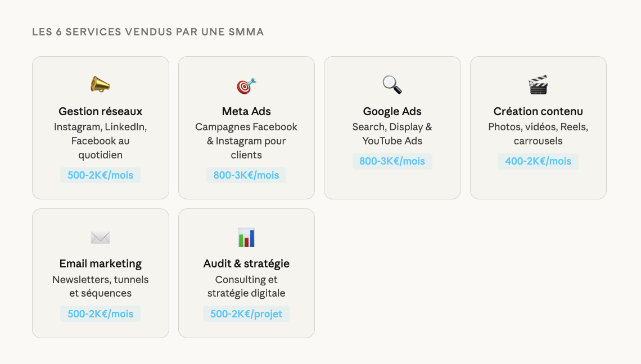Select the Création contenu heading

[538, 111]
